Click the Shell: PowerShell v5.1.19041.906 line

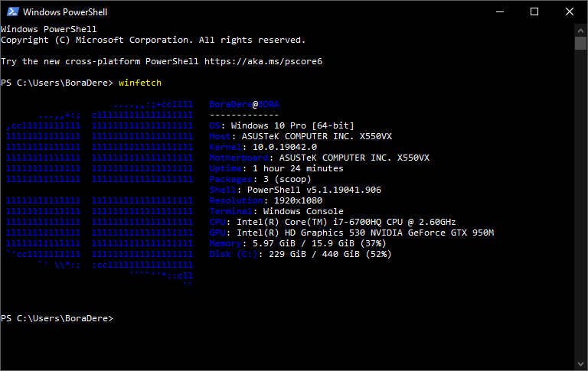[295, 190]
